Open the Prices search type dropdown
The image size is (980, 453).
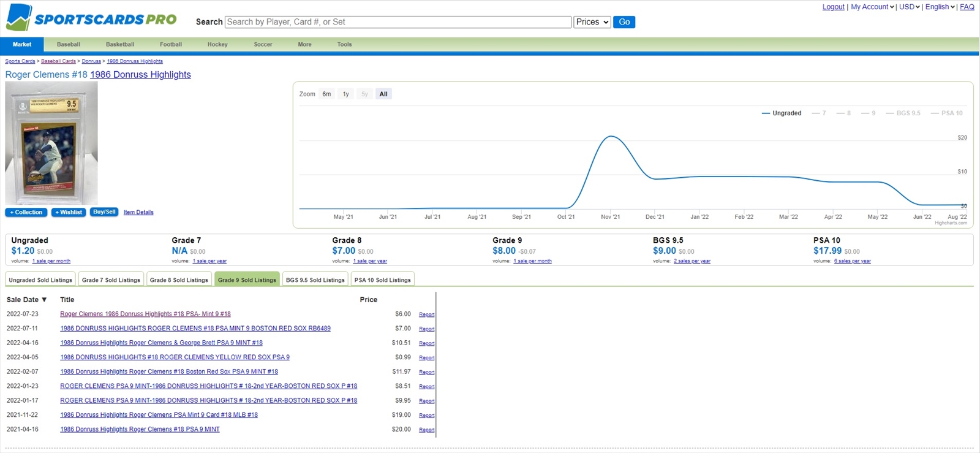pyautogui.click(x=592, y=22)
